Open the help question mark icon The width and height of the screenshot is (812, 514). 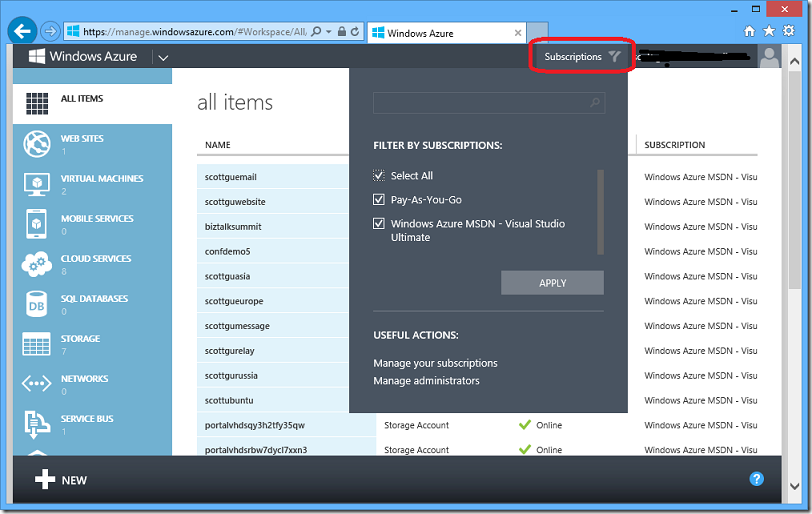tap(757, 479)
